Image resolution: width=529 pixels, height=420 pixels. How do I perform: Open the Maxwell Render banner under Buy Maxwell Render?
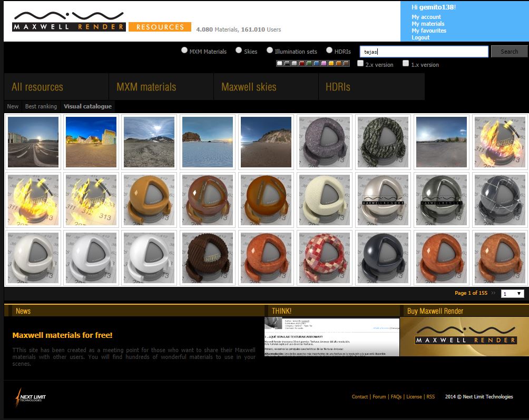[x=464, y=337]
